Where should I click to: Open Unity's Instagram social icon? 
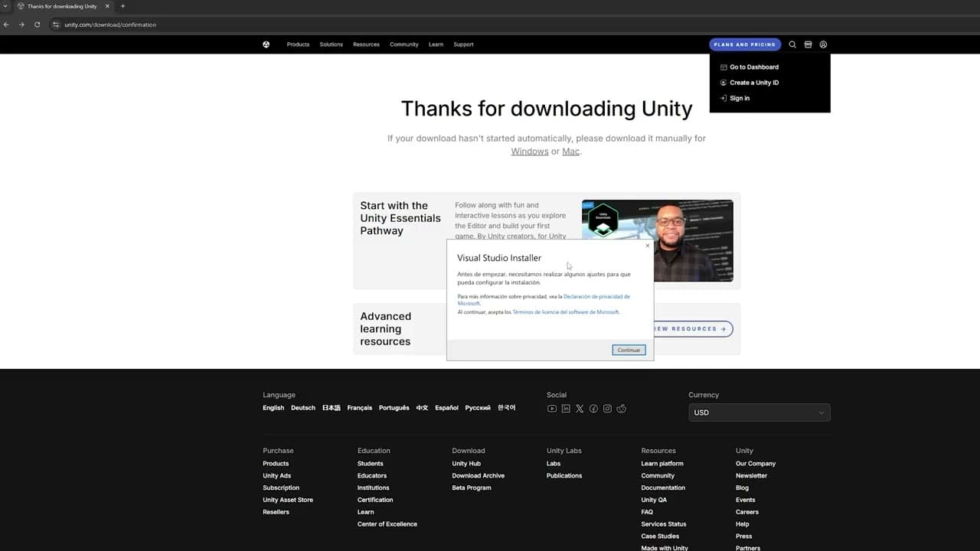[x=607, y=409]
